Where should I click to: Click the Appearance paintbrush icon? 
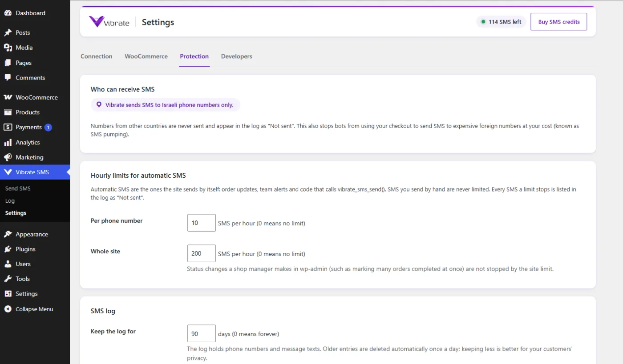point(8,234)
